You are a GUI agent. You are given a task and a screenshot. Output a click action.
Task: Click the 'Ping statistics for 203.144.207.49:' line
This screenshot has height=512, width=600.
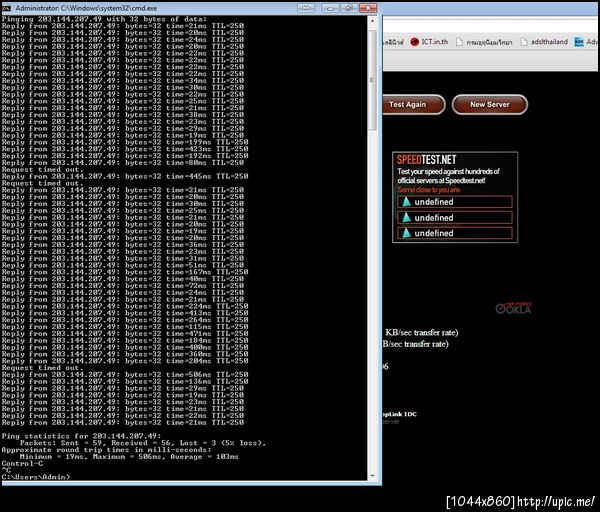(81, 436)
